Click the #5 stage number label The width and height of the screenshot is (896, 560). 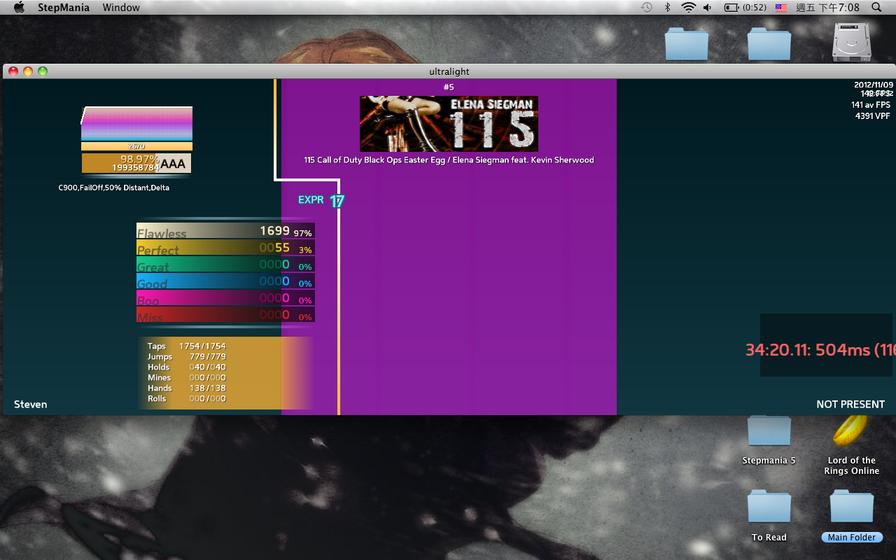(x=449, y=87)
